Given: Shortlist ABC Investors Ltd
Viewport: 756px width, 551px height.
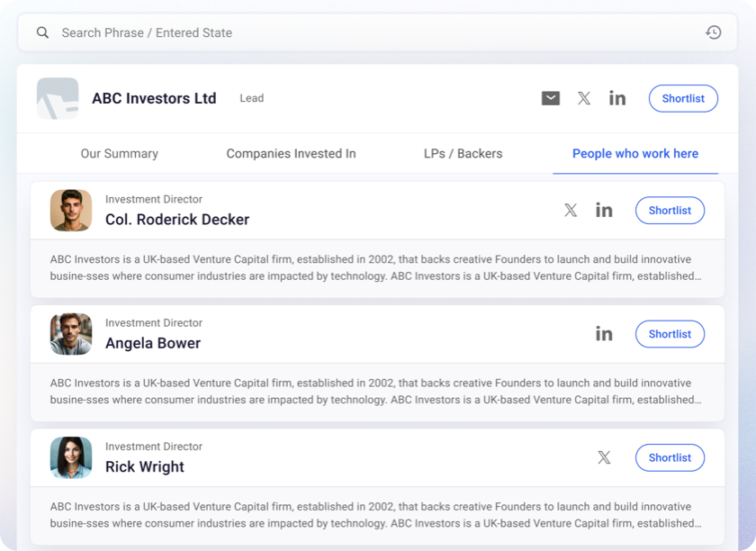Looking at the screenshot, I should click(683, 98).
